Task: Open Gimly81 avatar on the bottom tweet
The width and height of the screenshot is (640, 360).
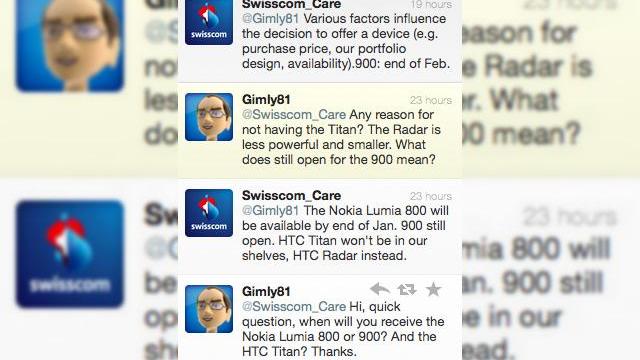Action: tap(209, 309)
